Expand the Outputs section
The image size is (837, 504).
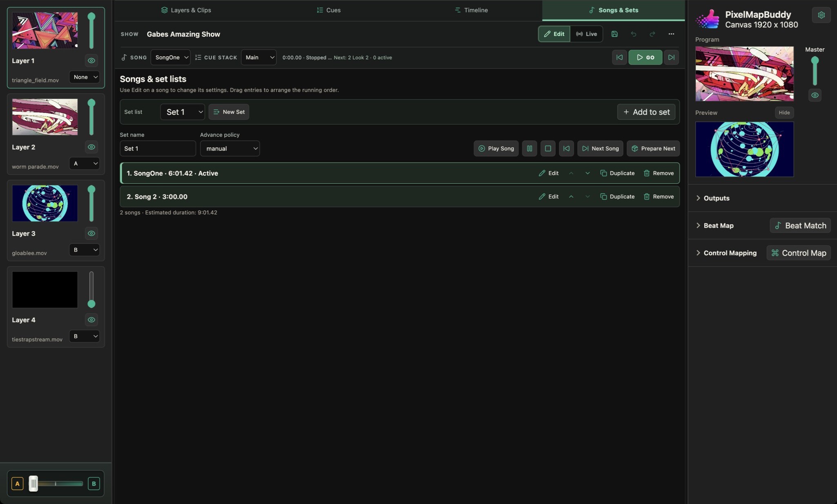click(x=713, y=198)
